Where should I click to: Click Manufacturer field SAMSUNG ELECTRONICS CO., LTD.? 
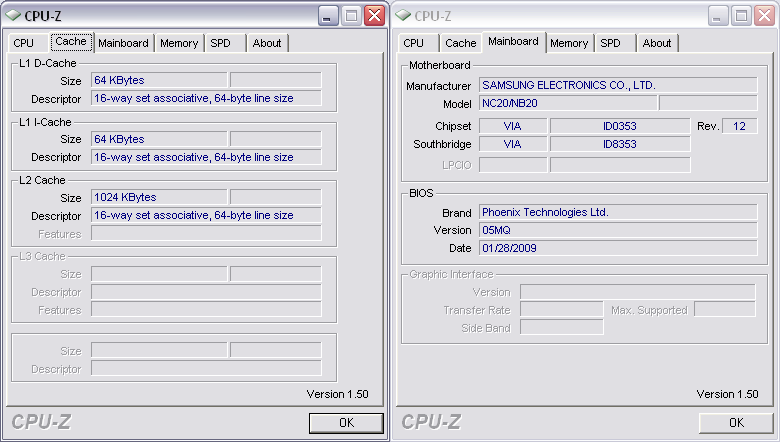coord(618,85)
